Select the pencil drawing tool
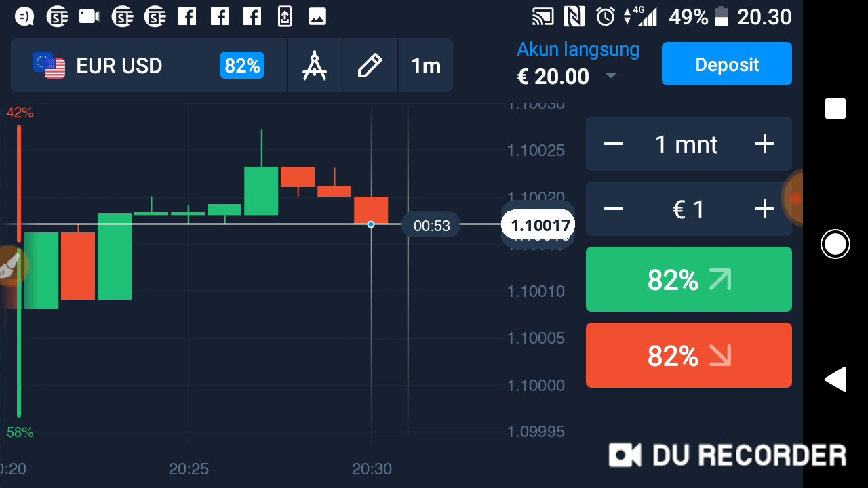 370,65
